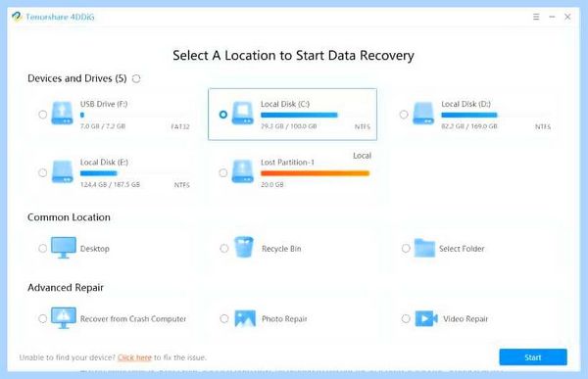Click the Recover from Crash Computer icon
Screen dimensions: 588x379
click(x=64, y=318)
